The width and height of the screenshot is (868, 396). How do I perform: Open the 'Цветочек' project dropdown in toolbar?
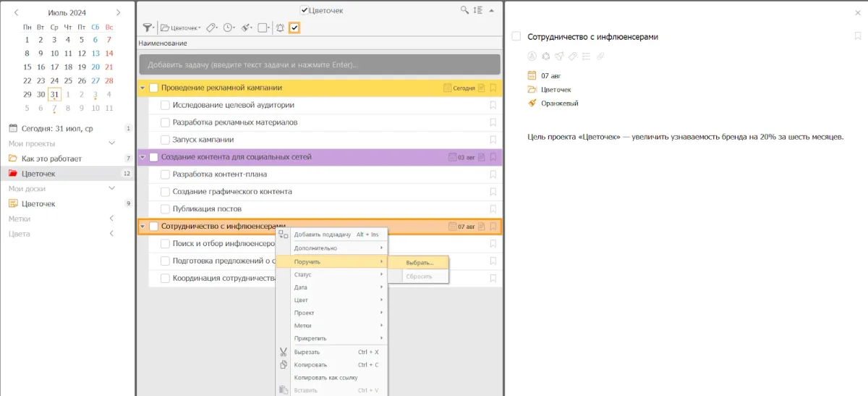181,28
